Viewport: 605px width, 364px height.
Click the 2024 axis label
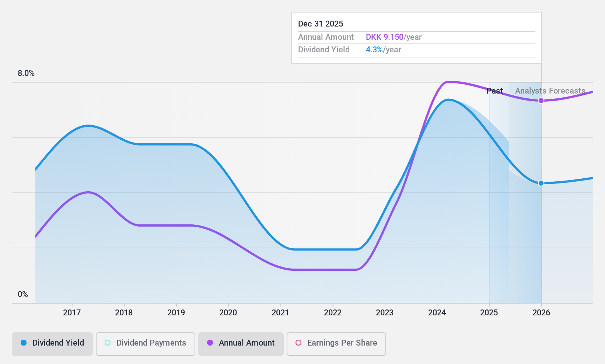tap(437, 313)
